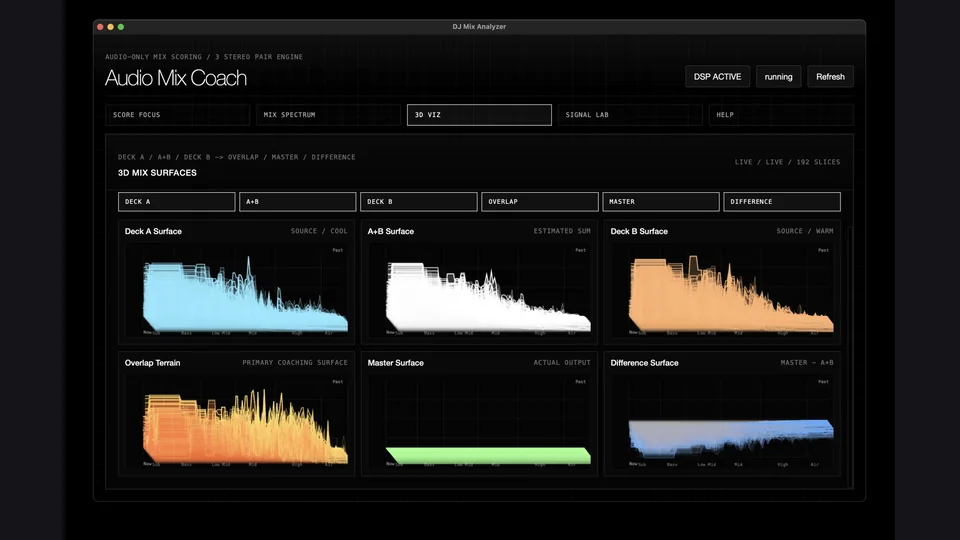This screenshot has width=960, height=540.
Task: Toggle the Deck B surface filter
Action: [x=419, y=201]
